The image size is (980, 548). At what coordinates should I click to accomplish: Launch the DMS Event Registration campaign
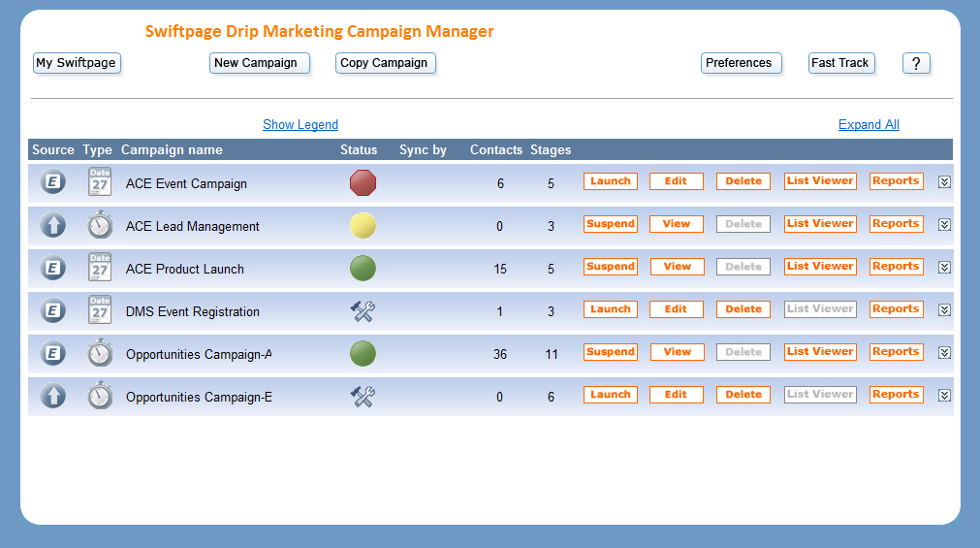click(611, 309)
